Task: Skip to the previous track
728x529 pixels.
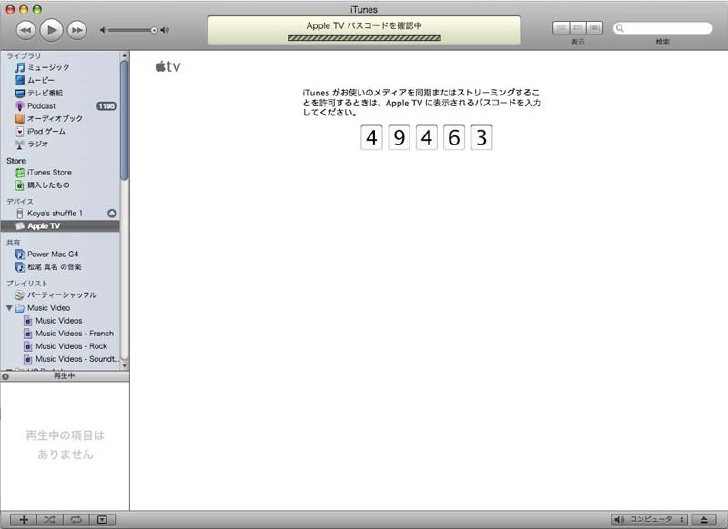Action: coord(26,30)
